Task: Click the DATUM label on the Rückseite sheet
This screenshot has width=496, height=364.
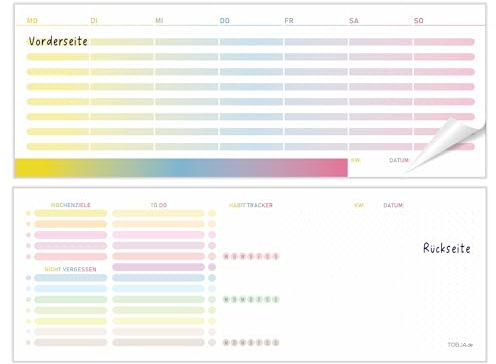Action: tap(394, 205)
